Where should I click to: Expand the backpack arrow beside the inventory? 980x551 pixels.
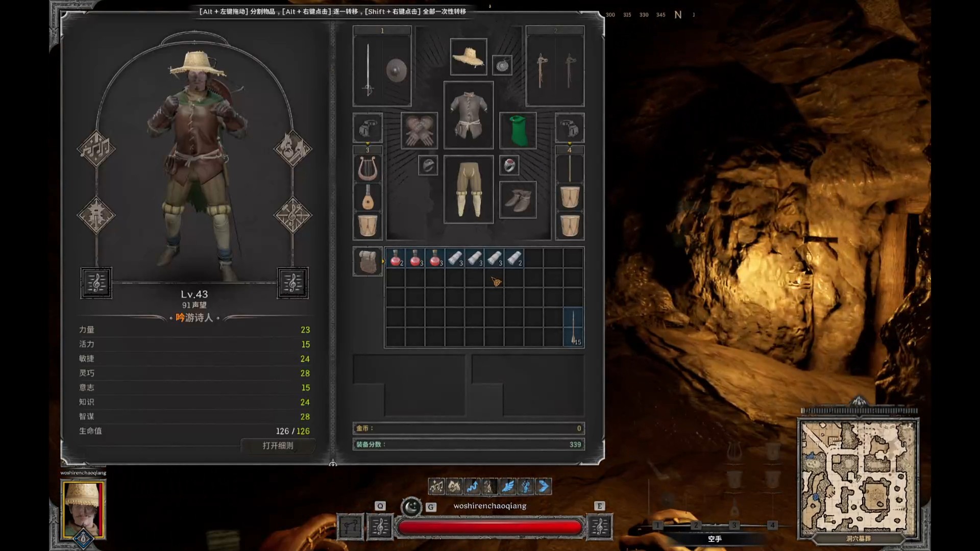[383, 262]
